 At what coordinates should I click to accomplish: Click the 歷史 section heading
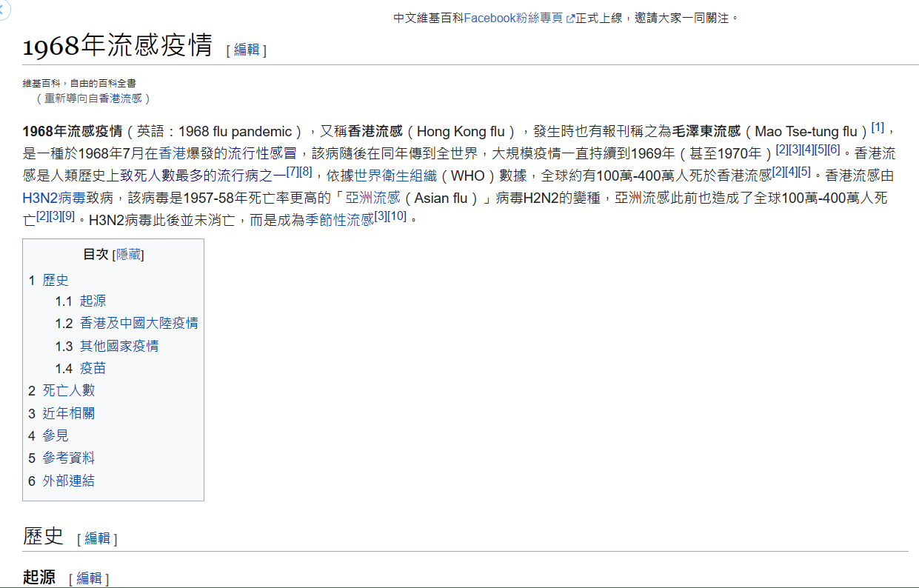[44, 536]
